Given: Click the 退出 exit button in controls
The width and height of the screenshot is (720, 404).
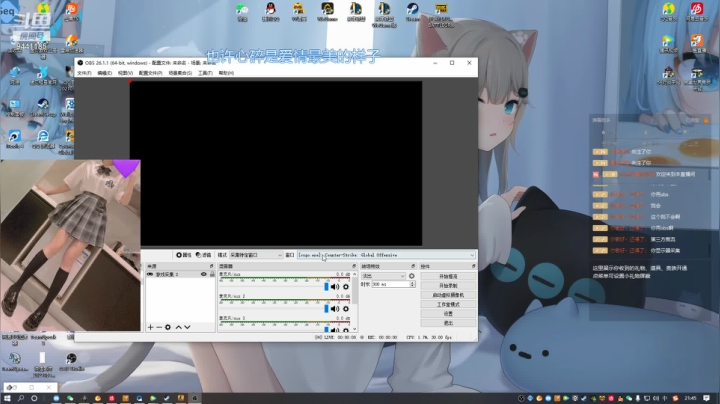Looking at the screenshot, I should [x=448, y=323].
